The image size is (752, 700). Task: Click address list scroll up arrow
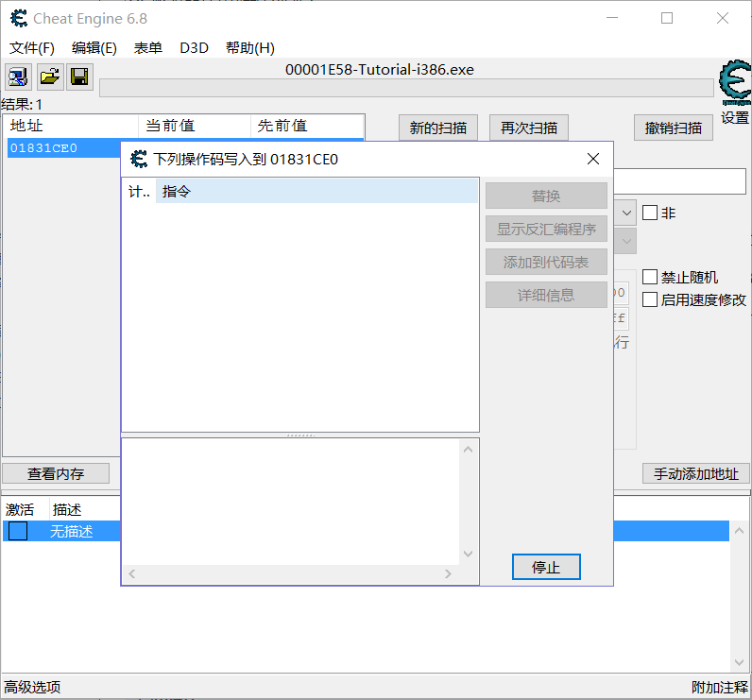740,531
